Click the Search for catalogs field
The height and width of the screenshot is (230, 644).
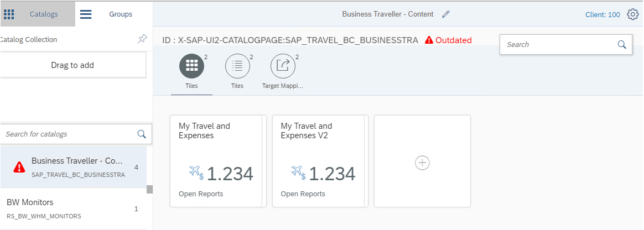click(x=69, y=134)
